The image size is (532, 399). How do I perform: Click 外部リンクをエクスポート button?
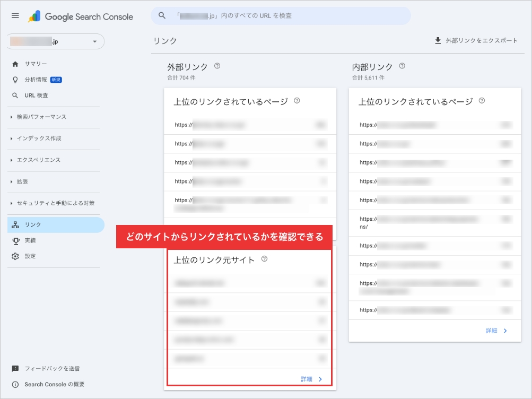click(476, 40)
